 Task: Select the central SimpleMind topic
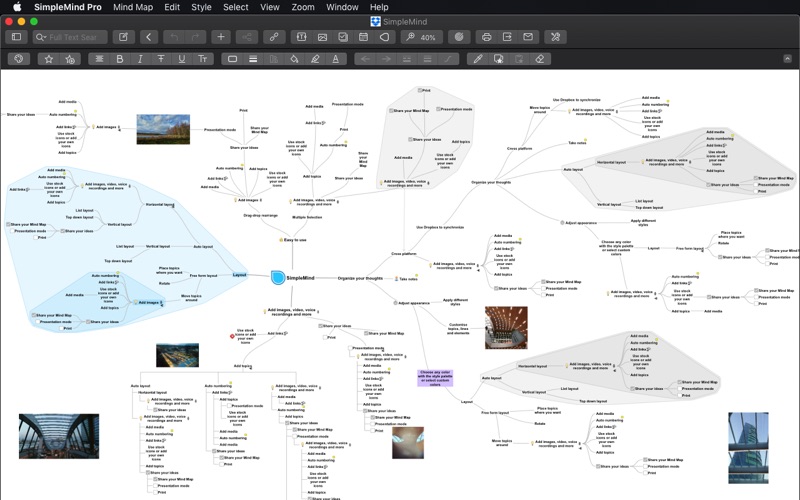pyautogui.click(x=292, y=278)
